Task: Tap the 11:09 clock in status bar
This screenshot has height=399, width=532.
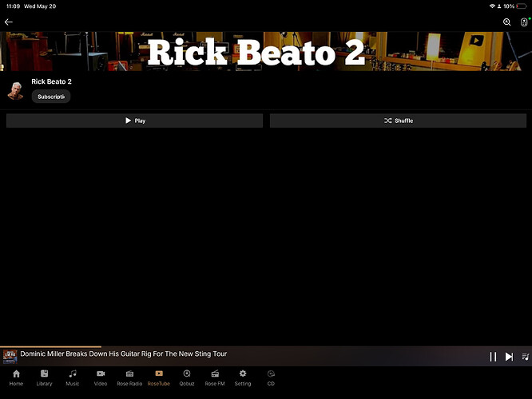Action: point(13,6)
